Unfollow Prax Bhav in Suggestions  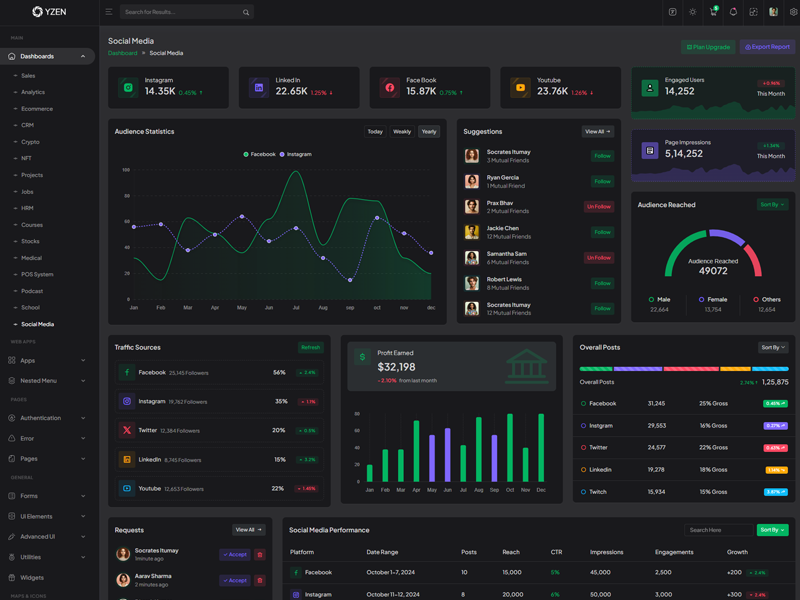click(x=599, y=207)
